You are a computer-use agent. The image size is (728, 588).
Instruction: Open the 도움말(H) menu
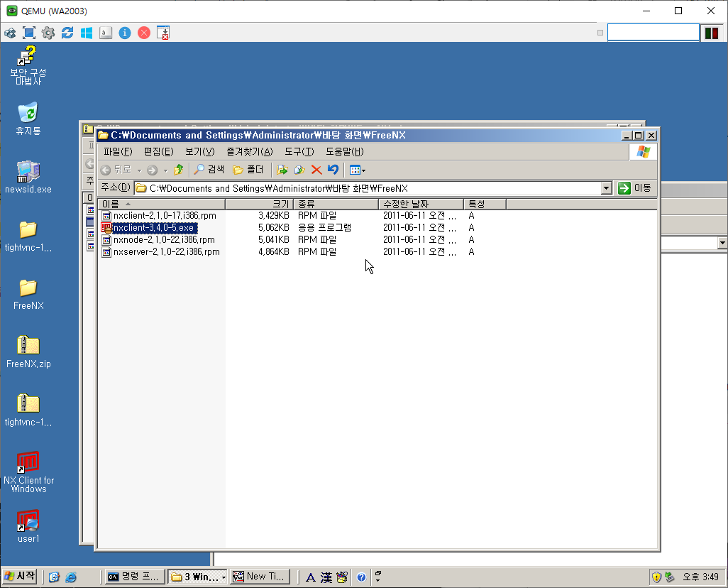(345, 151)
